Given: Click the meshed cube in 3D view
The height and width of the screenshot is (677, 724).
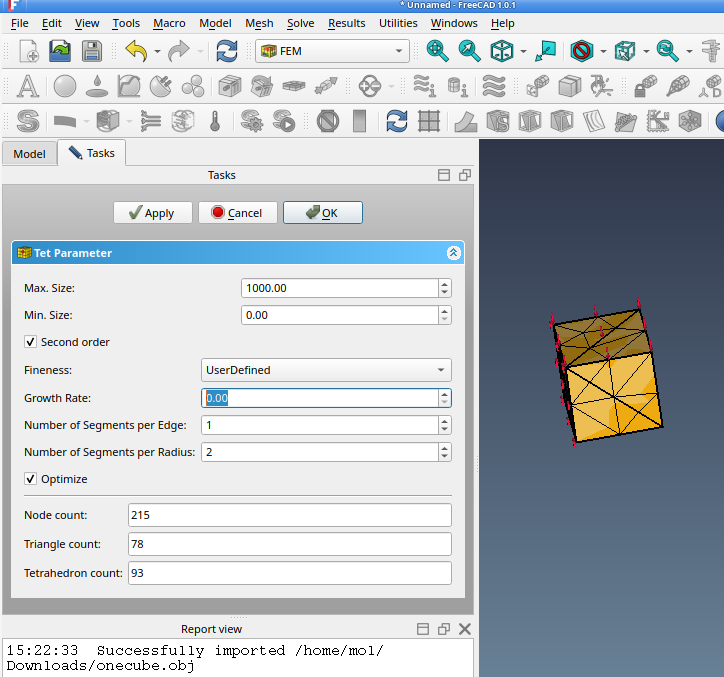Looking at the screenshot, I should (x=608, y=374).
